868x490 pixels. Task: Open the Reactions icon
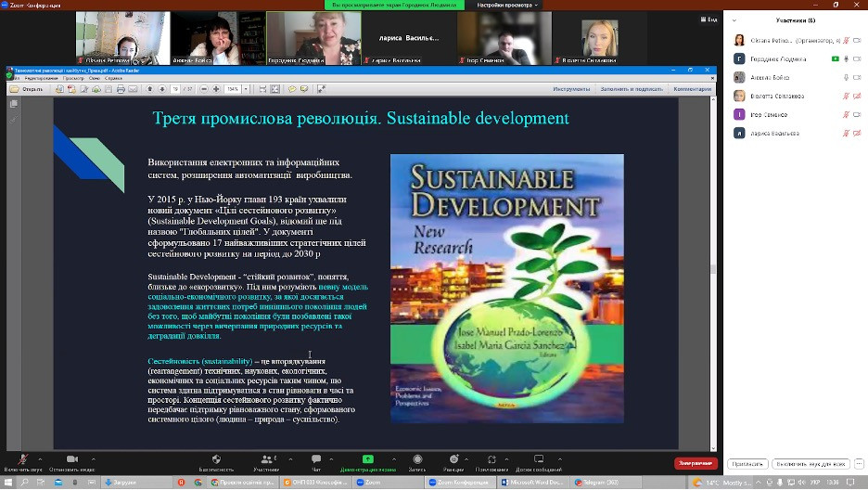point(453,459)
